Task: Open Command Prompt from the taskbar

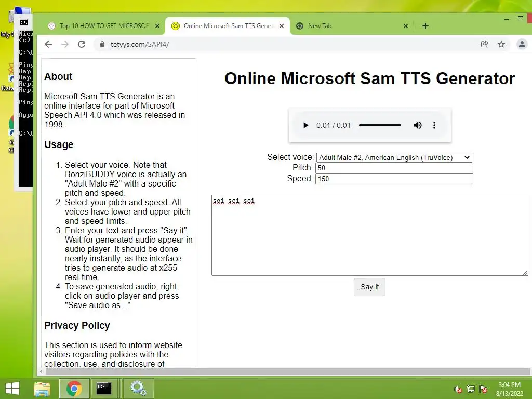Action: (x=104, y=389)
